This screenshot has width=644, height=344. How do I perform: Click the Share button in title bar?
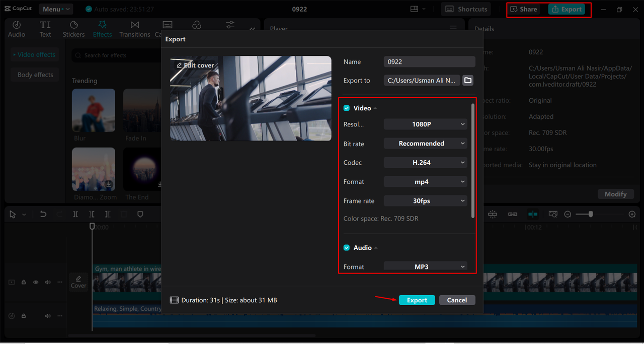pyautogui.click(x=524, y=9)
